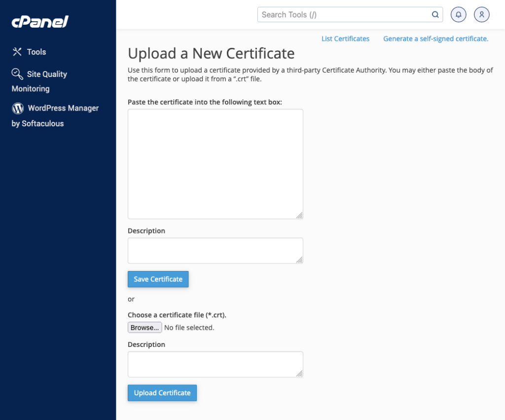
Task: Click the WordPress logo icon in sidebar
Action: click(18, 108)
